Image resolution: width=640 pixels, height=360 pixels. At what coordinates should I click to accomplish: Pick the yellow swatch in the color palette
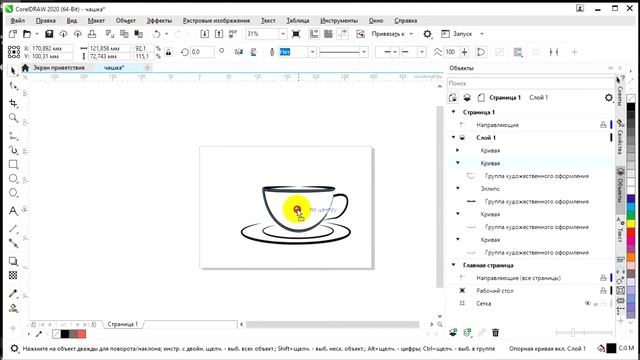click(x=631, y=224)
